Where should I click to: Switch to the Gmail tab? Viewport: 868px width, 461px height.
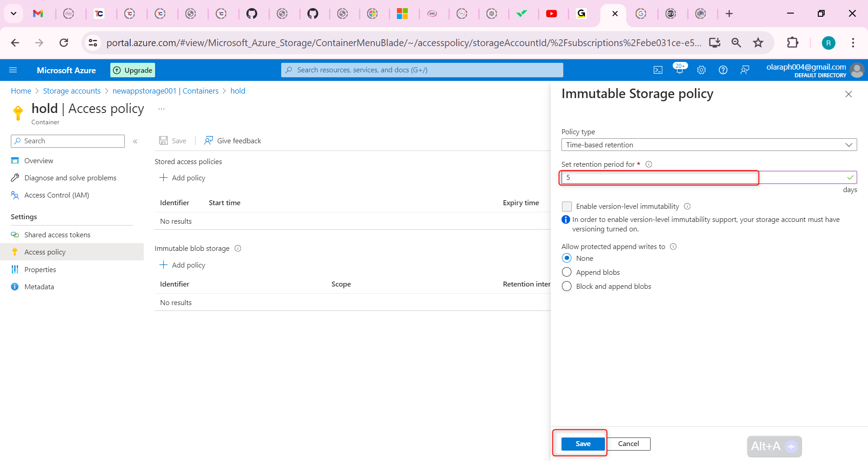pos(38,14)
